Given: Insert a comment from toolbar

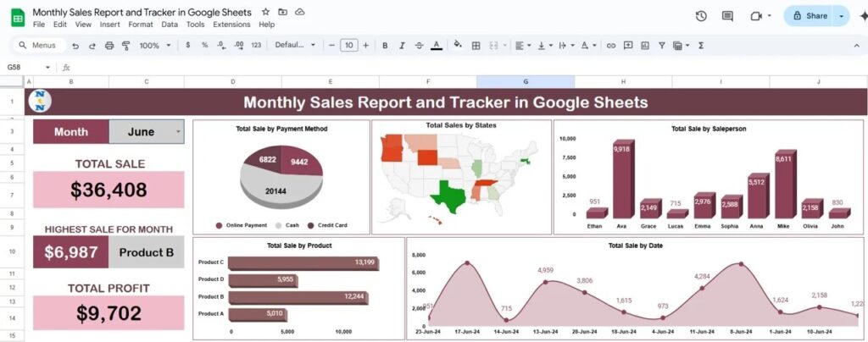Looking at the screenshot, I should pyautogui.click(x=628, y=46).
